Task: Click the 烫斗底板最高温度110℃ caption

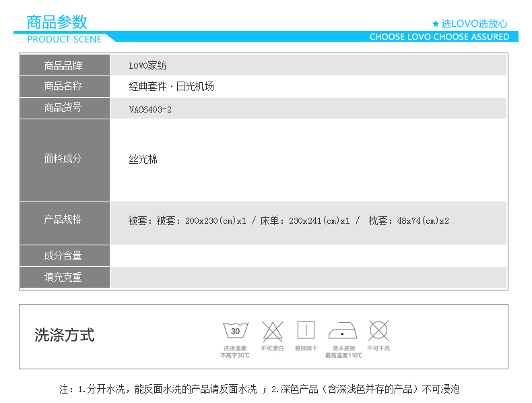Action: [x=343, y=352]
